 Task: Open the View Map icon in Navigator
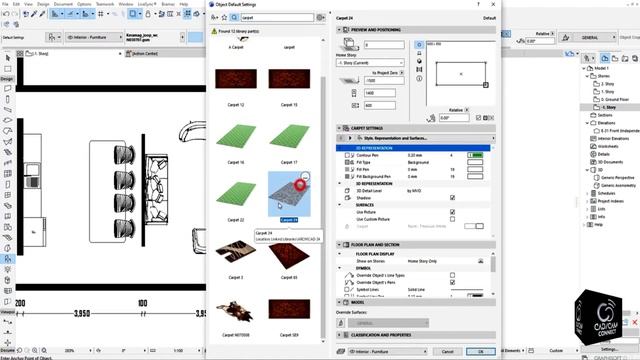615,59
